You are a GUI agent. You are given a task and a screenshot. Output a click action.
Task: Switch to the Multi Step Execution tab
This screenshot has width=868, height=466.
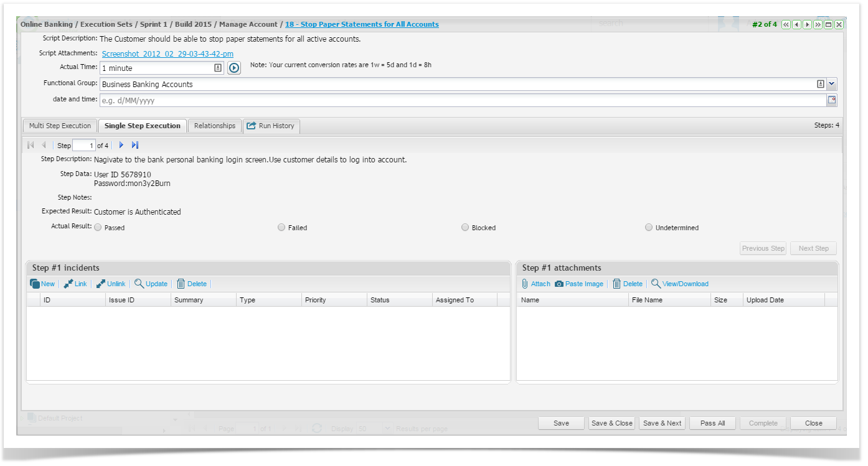(x=60, y=126)
